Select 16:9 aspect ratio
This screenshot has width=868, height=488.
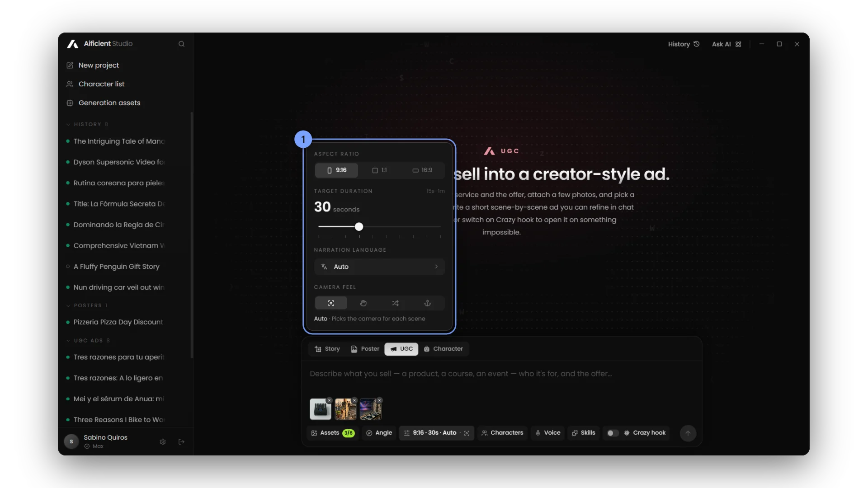(422, 170)
